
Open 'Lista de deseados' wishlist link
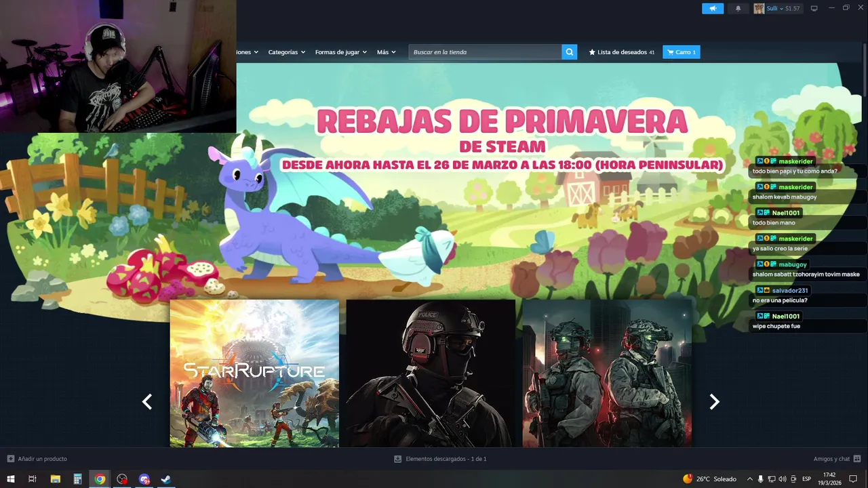pyautogui.click(x=622, y=52)
